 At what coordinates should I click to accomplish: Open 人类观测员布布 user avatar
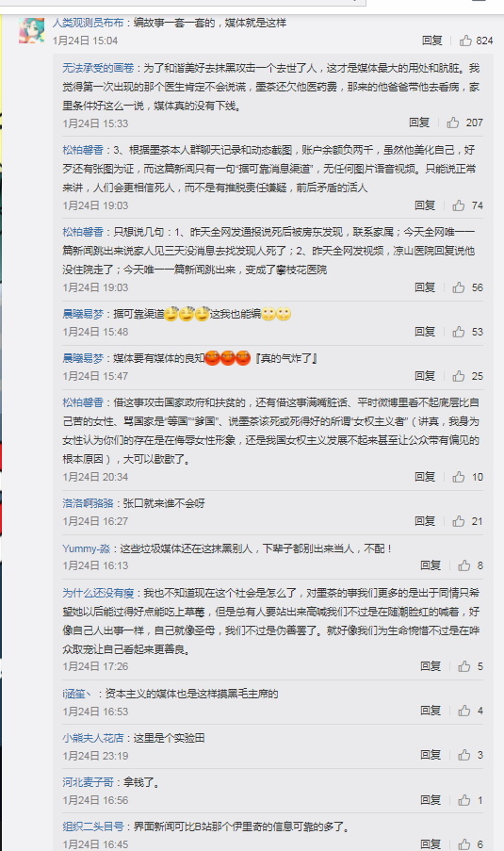pos(31,30)
